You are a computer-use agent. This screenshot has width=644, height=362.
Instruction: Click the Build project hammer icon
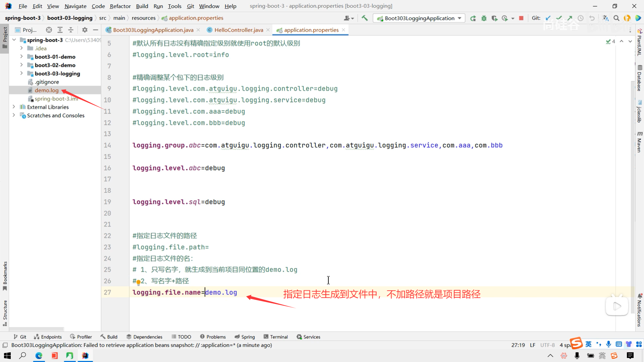(365, 18)
